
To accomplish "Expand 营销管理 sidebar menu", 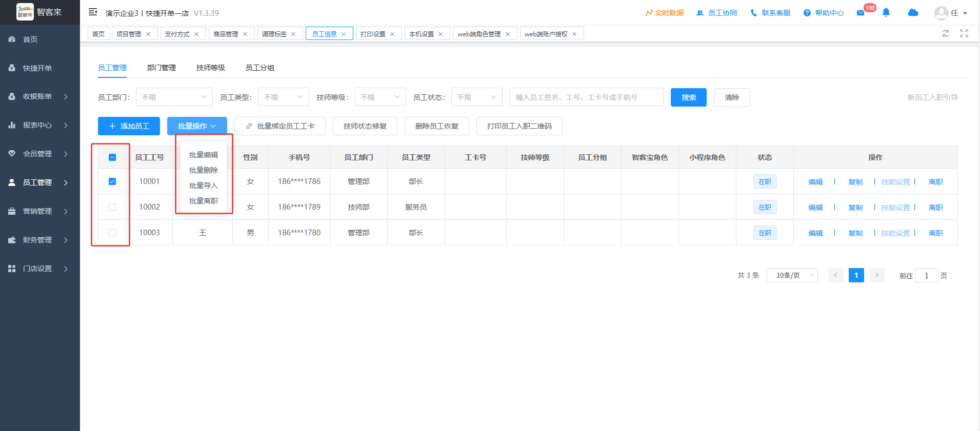I will pos(40,211).
